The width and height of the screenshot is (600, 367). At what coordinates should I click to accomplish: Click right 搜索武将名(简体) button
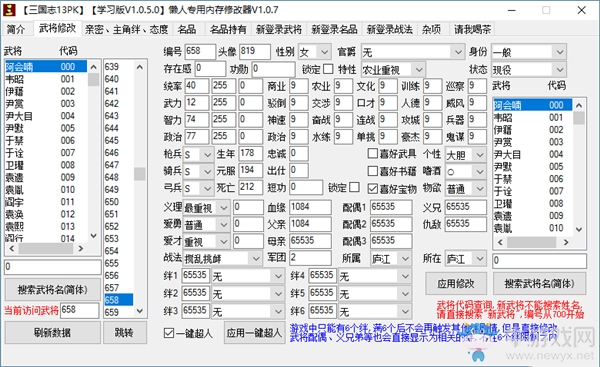click(539, 284)
